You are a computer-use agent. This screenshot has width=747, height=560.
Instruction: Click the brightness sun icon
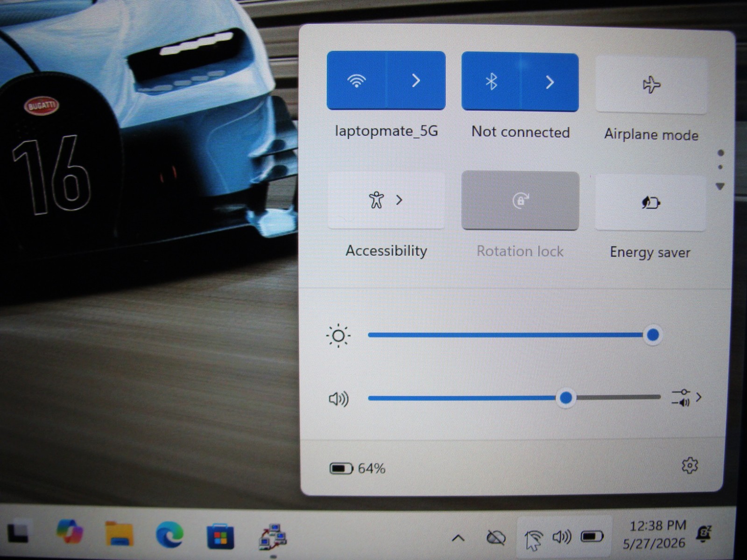point(338,336)
